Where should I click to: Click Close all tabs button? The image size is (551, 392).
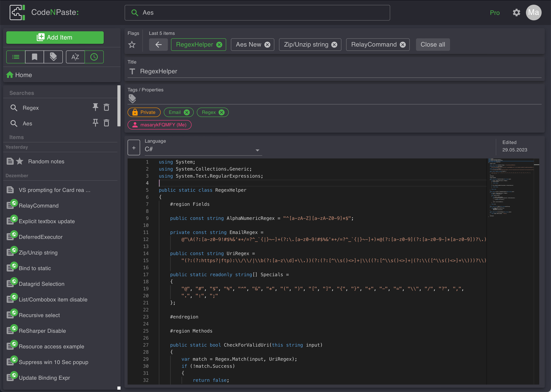coord(433,44)
